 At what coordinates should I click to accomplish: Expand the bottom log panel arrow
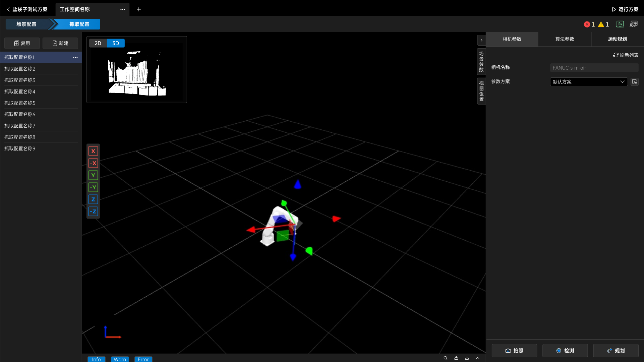[478, 358]
